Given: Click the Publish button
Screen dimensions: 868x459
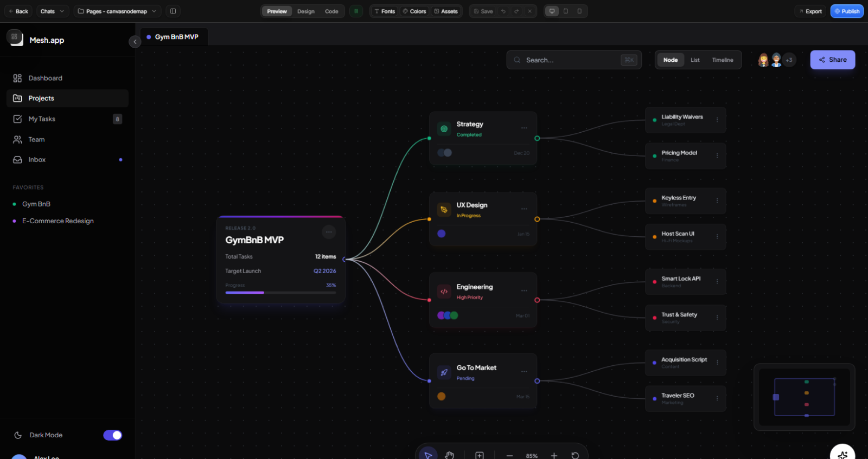Looking at the screenshot, I should [847, 11].
